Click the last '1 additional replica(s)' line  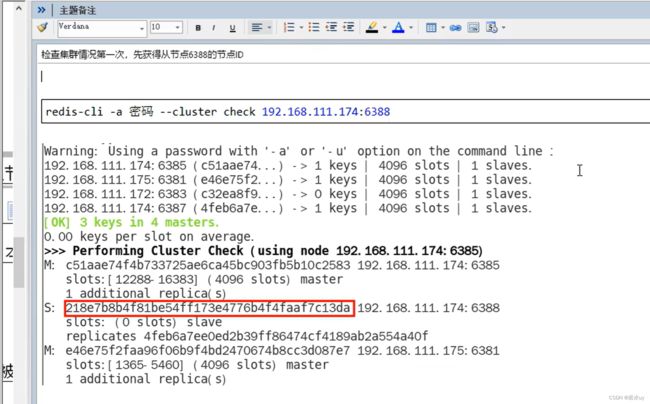point(146,379)
